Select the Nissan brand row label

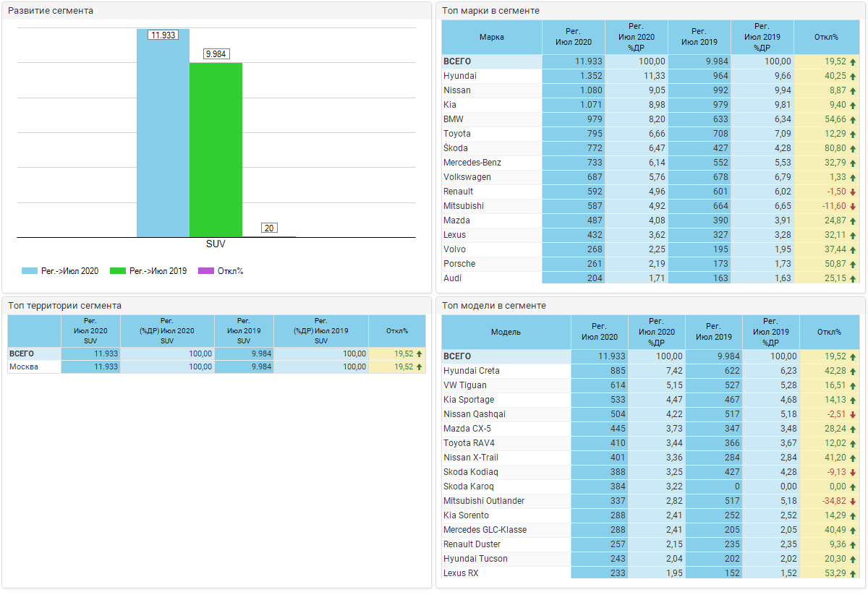point(457,90)
